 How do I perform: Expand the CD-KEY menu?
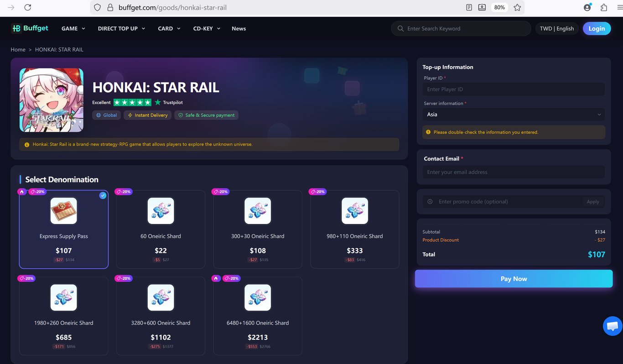pos(207,28)
